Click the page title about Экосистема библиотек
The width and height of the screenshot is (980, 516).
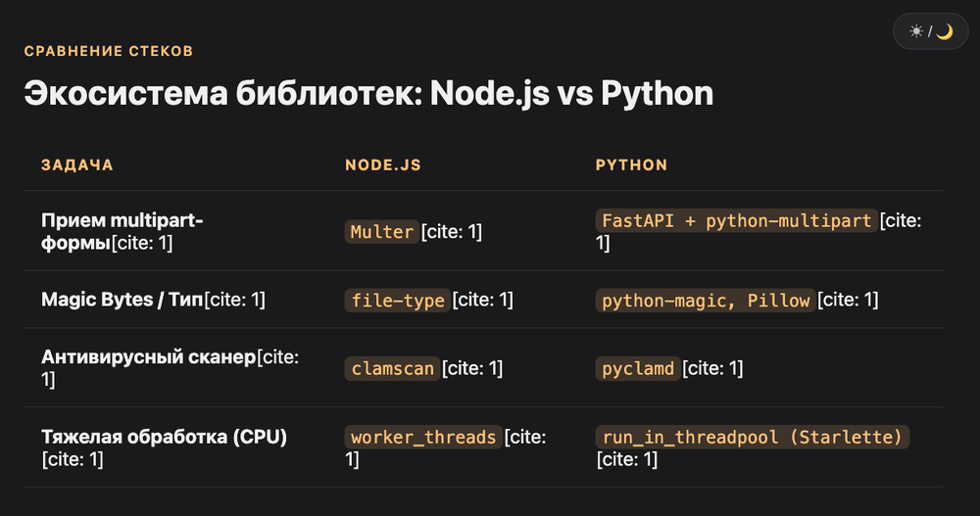click(x=368, y=94)
